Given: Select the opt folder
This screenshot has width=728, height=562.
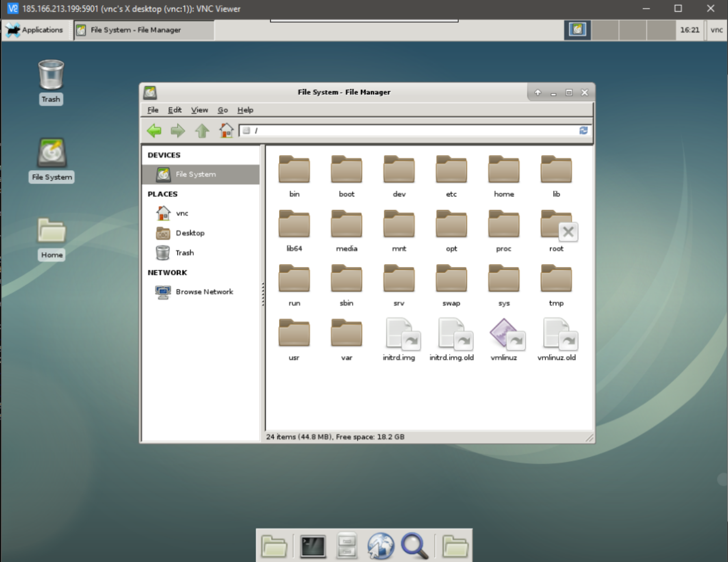Looking at the screenshot, I should (451, 230).
